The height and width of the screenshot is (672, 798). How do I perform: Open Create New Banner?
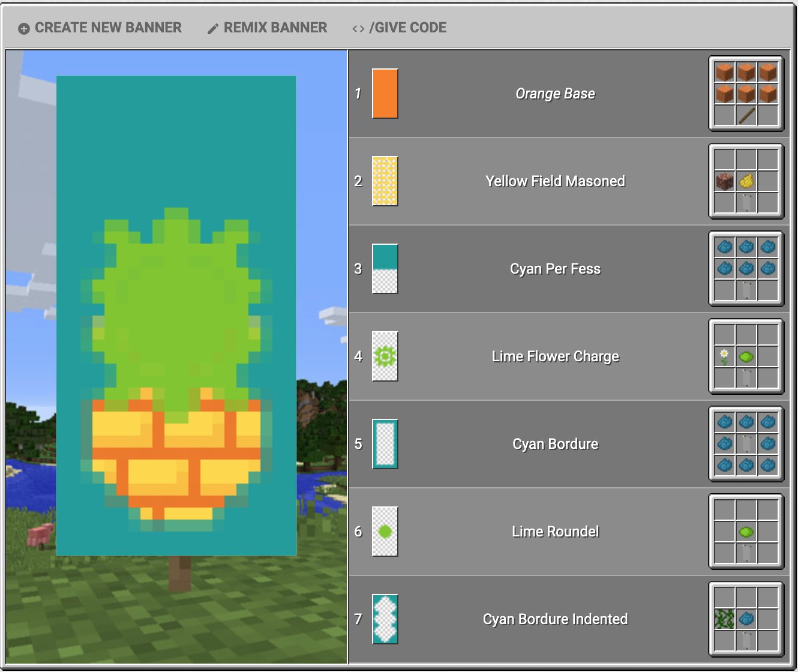(x=100, y=28)
